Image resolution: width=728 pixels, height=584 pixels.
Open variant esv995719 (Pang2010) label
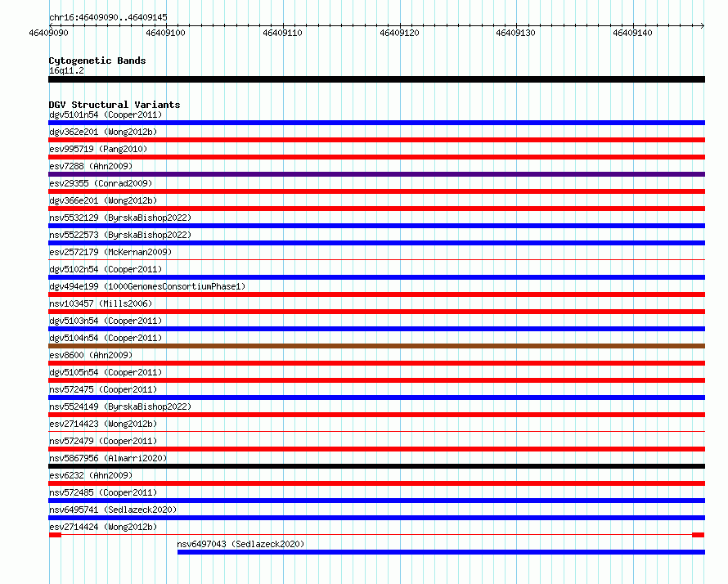click(x=98, y=149)
